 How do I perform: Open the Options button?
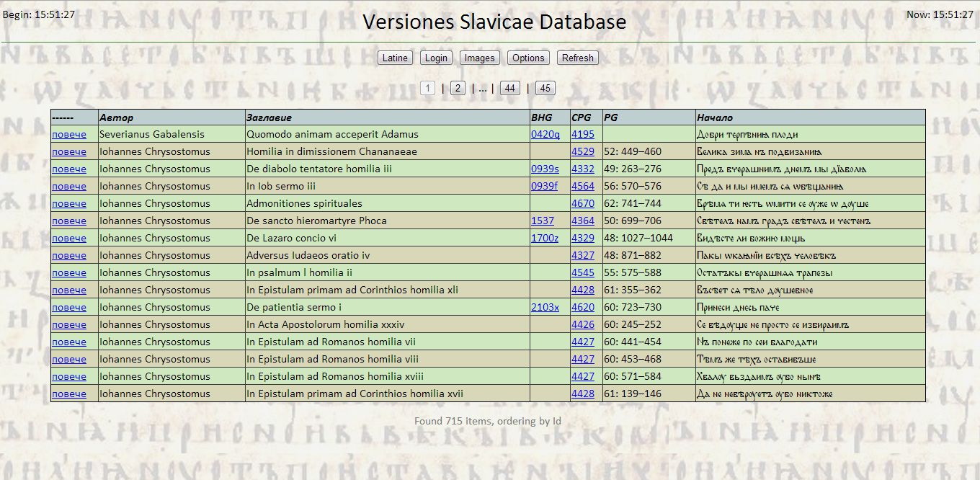pyautogui.click(x=528, y=58)
